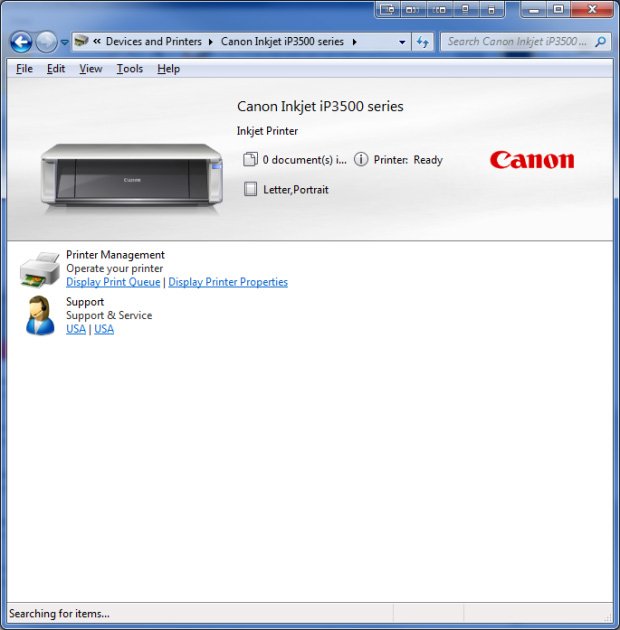Click into the Search Canon Inkjet field

coord(516,42)
